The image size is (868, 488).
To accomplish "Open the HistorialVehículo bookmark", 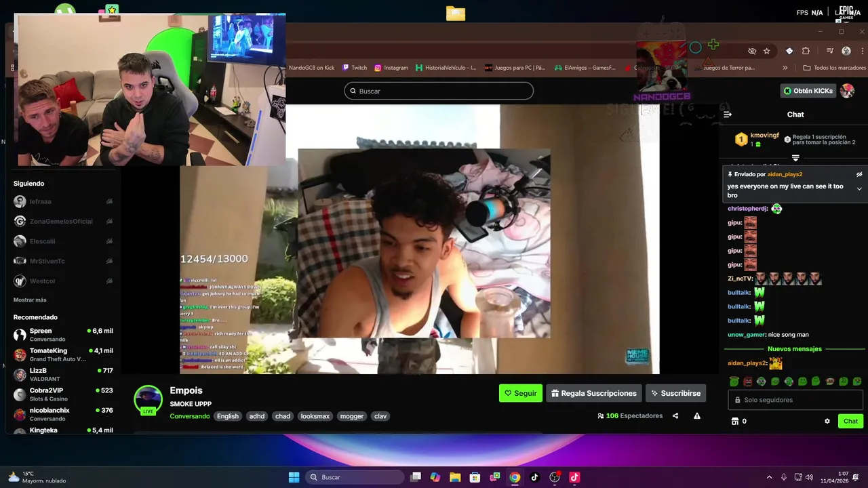I will [446, 68].
